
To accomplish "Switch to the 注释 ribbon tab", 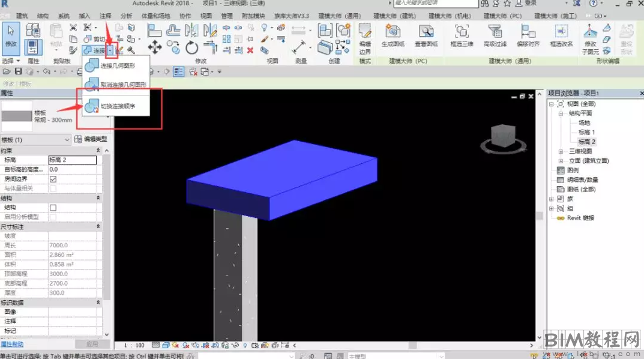I will pos(106,16).
